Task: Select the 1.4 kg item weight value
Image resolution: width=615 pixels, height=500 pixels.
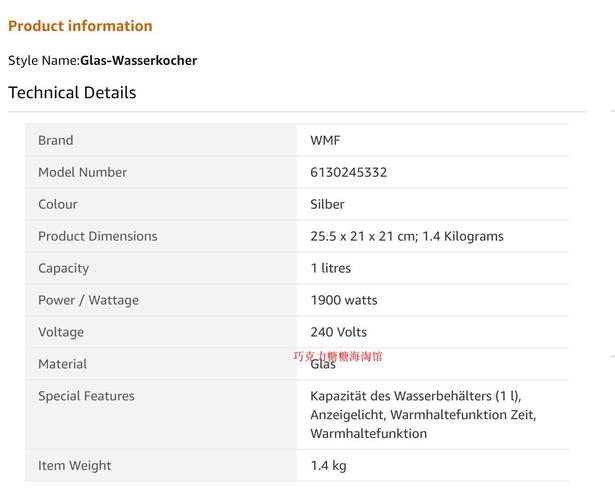Action: point(328,465)
